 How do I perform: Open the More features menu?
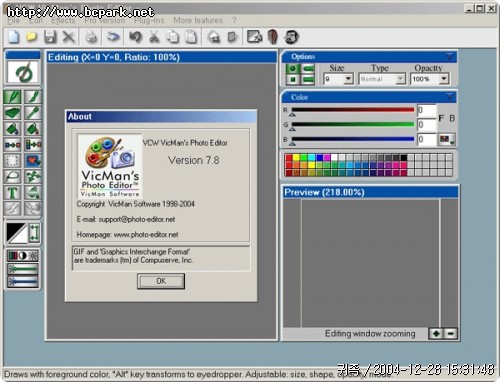(x=198, y=21)
